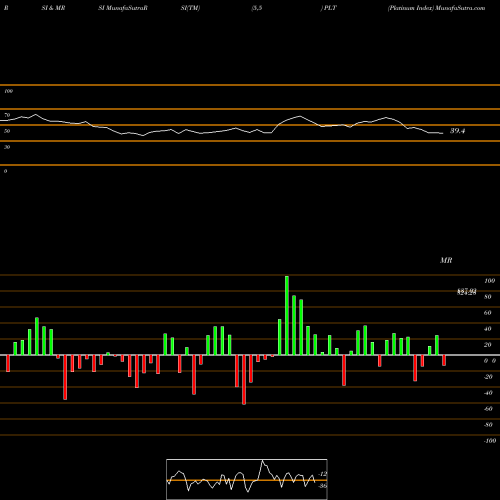Viewport: 500px width, 500px height.
Task: Click the MR axis label -60
Action: [x=488, y=409]
